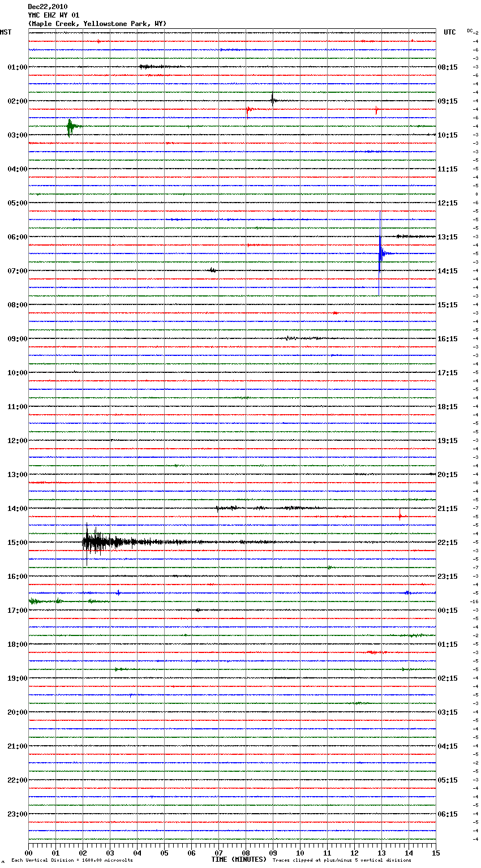Click the 04:15 UTC time label
Image resolution: width=481 pixels, height=868 pixels.
448,746
